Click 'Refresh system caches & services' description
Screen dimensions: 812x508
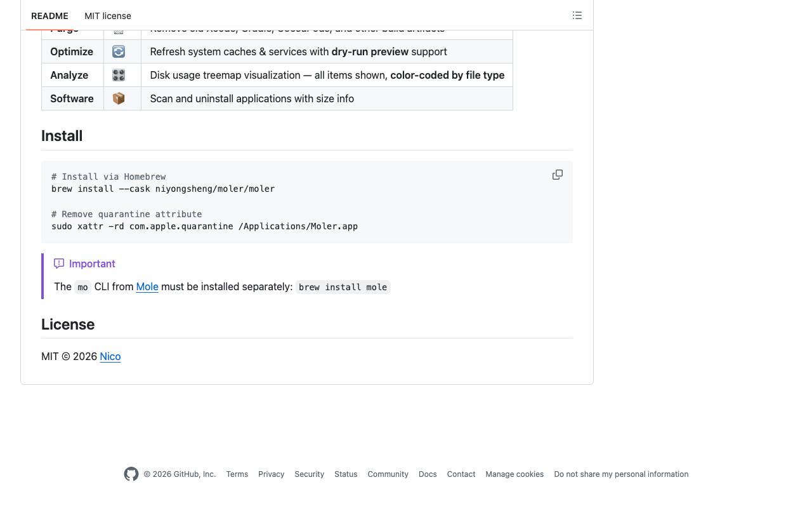298,51
